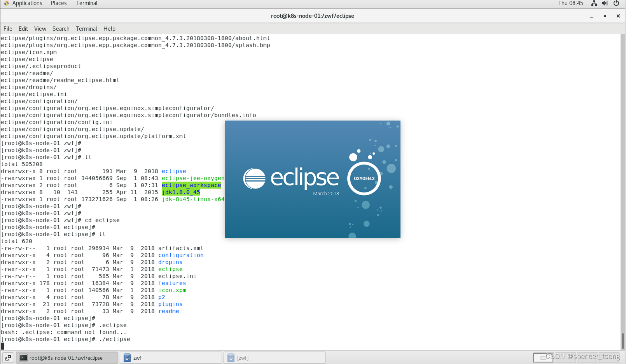This screenshot has height=364, width=626.
Task: Click the file-cabinet icon of the zwf taskbar entry
Action: click(x=127, y=357)
